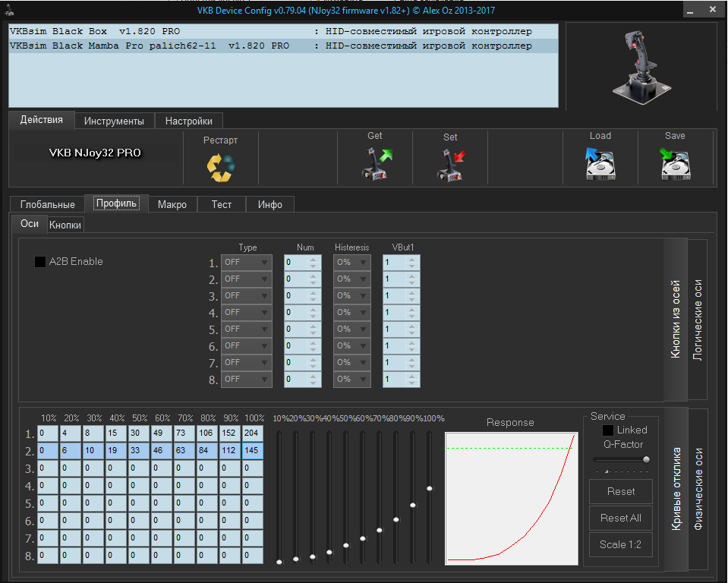Click the Num stepper field in row 1
This screenshot has height=583, width=728.
click(302, 263)
